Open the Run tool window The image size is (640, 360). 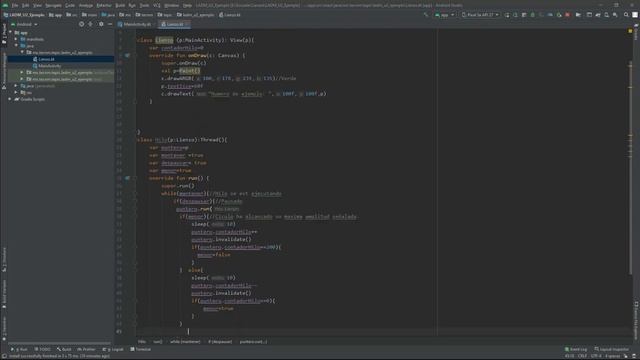[19, 349]
